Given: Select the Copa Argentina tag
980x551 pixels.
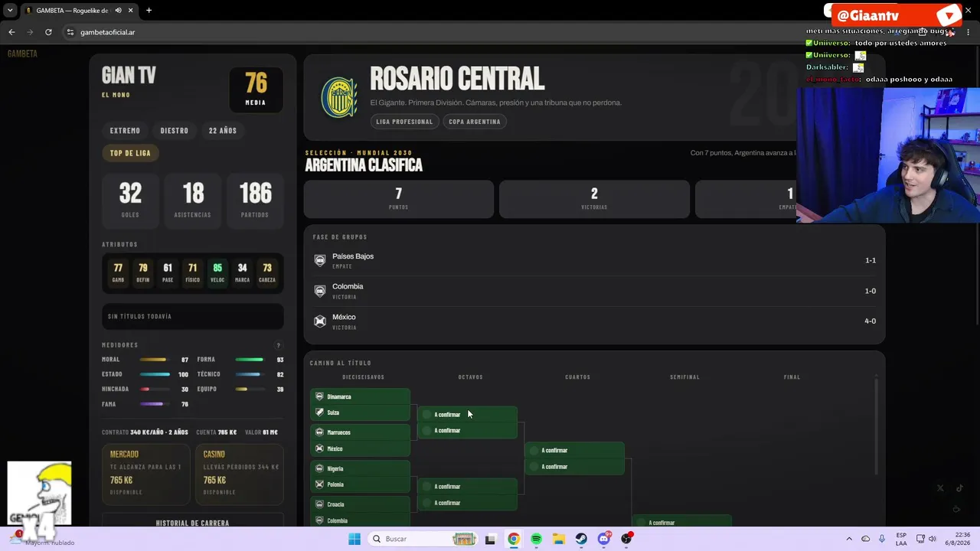Looking at the screenshot, I should pyautogui.click(x=475, y=122).
